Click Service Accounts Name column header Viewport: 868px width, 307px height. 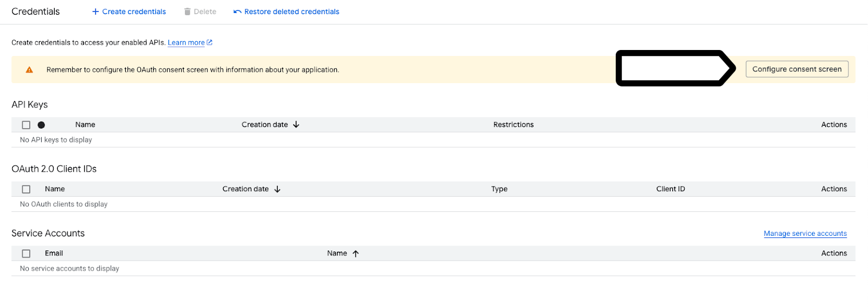click(337, 253)
